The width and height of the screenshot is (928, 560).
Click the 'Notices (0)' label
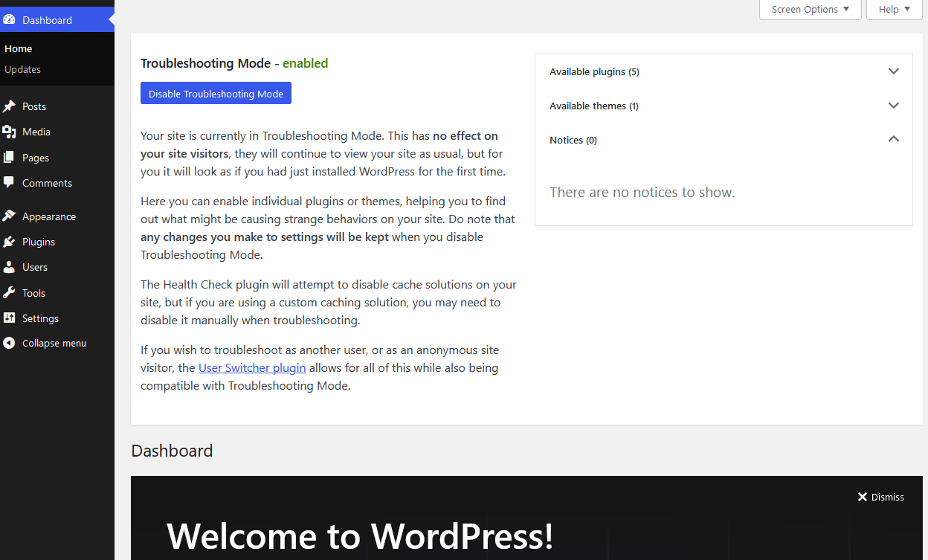573,140
